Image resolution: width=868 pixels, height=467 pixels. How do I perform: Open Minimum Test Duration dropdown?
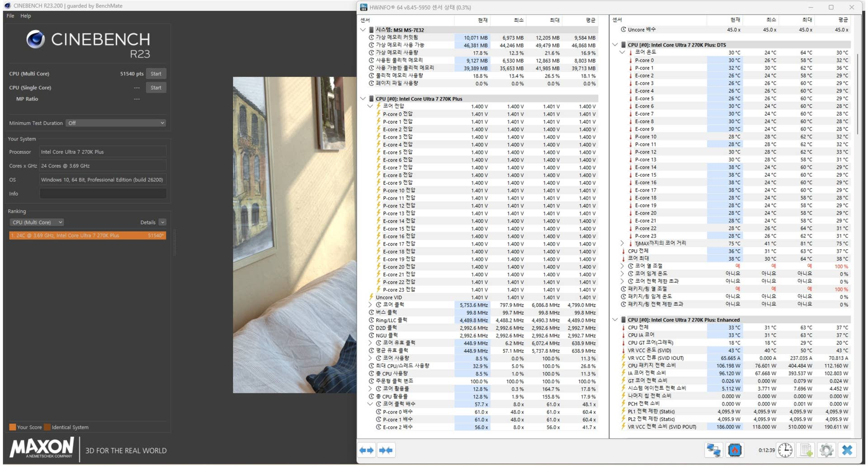click(x=116, y=123)
